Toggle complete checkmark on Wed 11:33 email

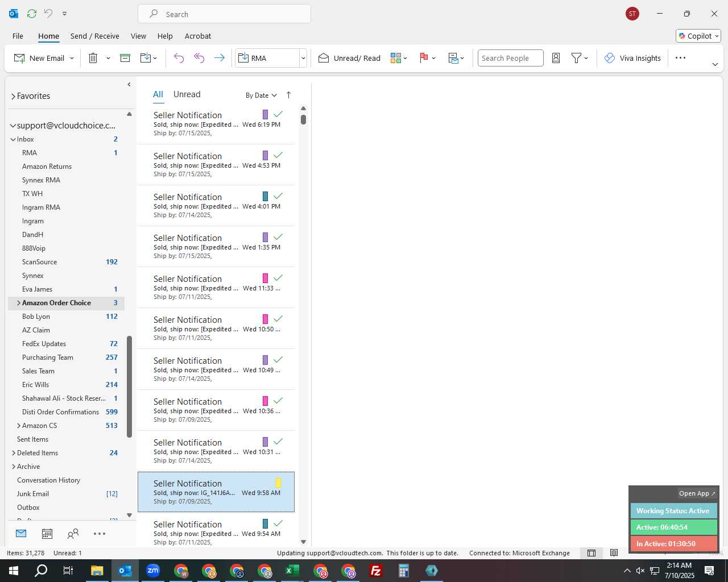[x=278, y=278]
